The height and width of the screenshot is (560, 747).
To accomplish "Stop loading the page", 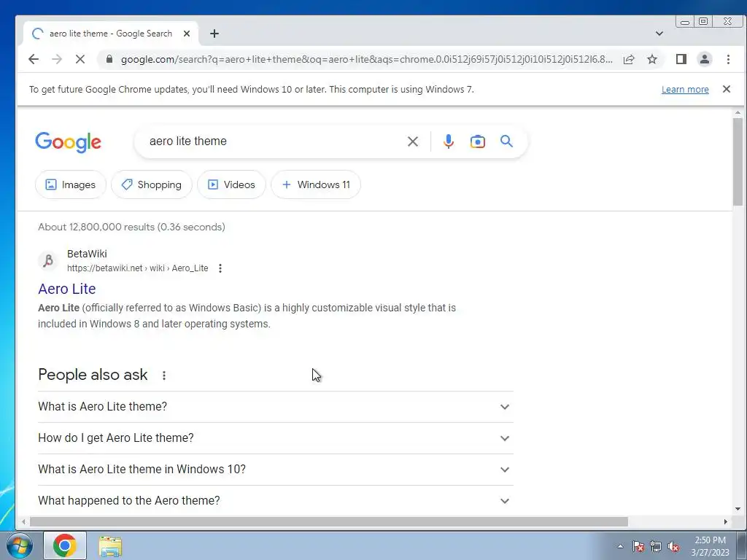I will coord(80,59).
